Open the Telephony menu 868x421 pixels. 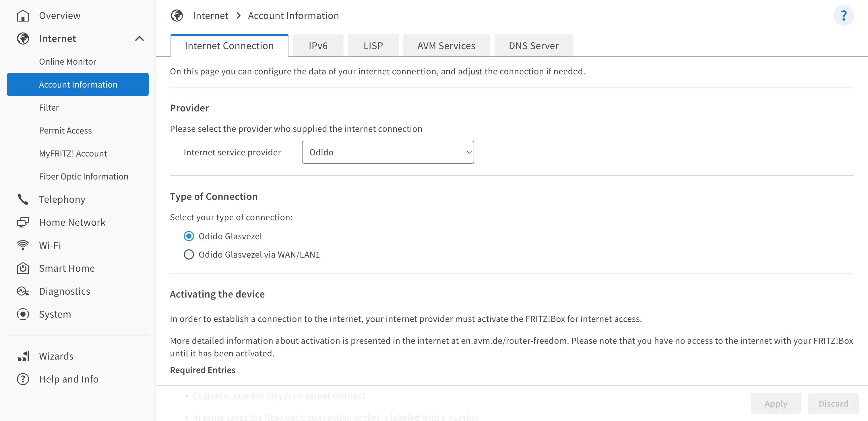(77, 199)
